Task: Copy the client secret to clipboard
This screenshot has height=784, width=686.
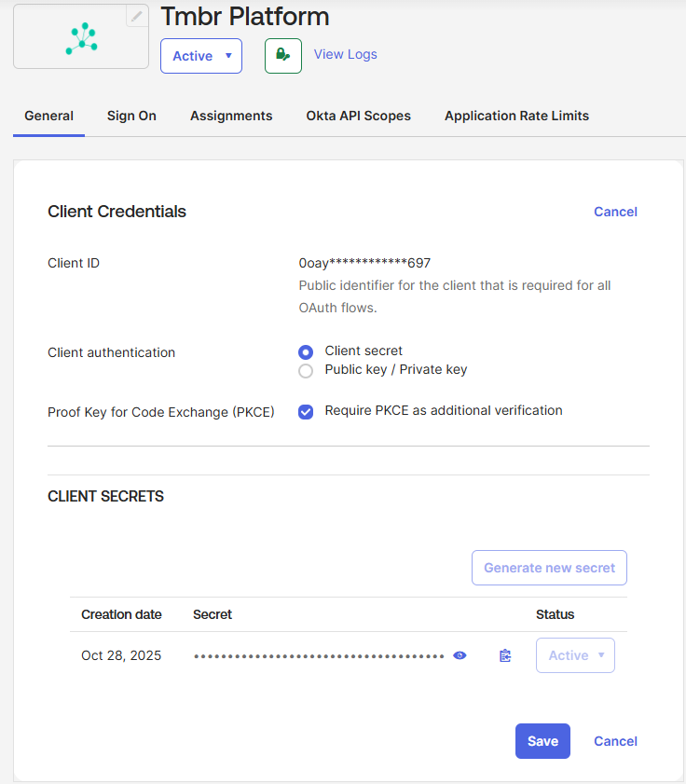Action: (x=505, y=655)
